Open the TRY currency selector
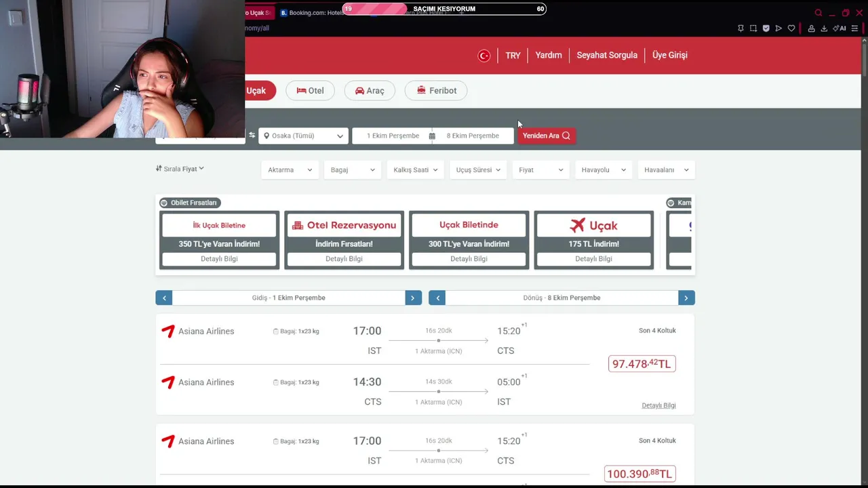 [513, 56]
